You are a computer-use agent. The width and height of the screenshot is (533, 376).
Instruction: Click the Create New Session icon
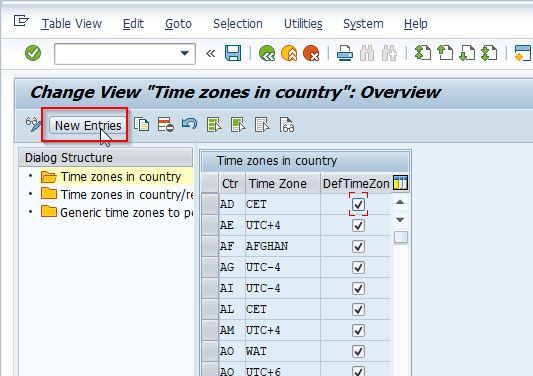click(x=523, y=53)
